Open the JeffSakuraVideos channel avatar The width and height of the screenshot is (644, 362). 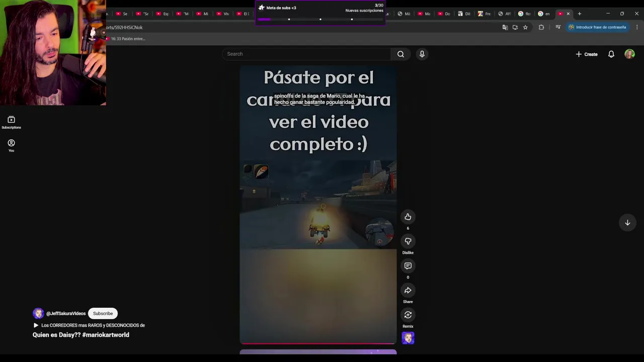pos(38,314)
